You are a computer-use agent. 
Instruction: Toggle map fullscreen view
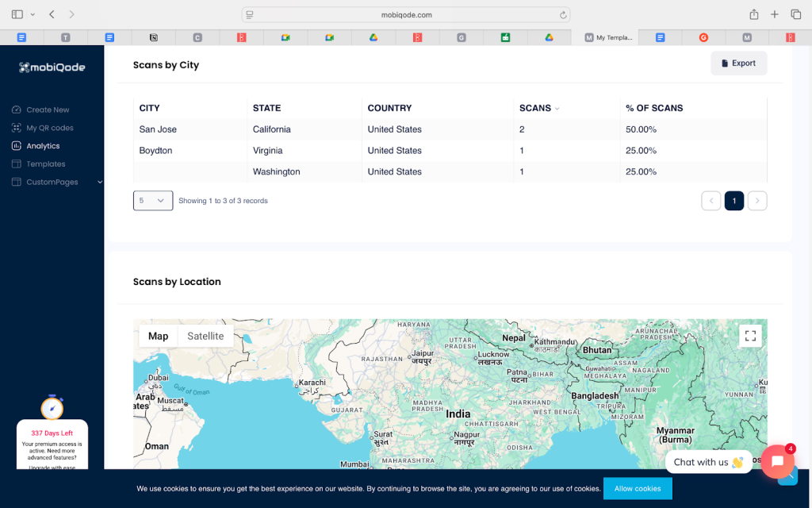click(x=750, y=336)
